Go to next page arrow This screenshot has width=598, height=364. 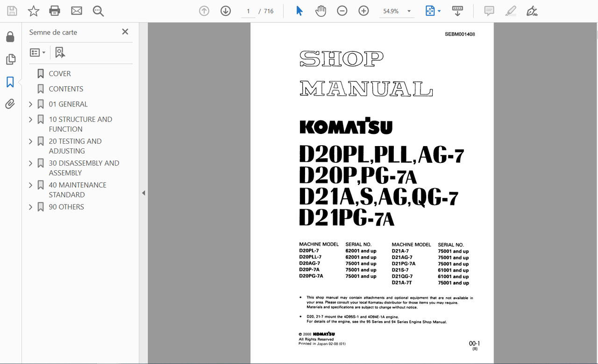tap(226, 11)
